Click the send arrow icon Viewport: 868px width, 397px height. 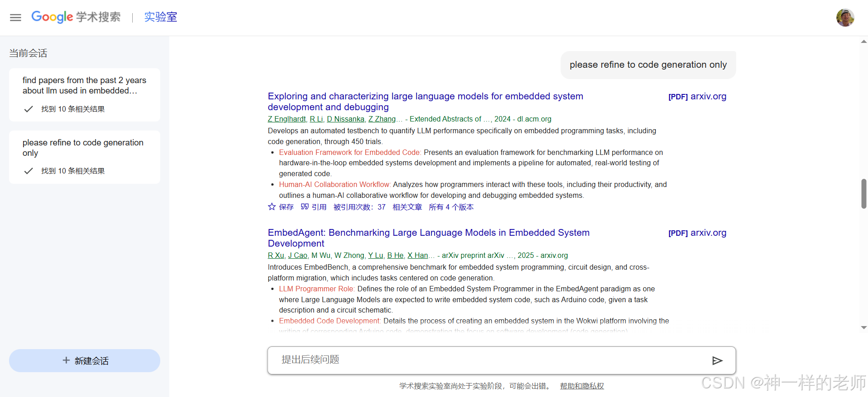[717, 360]
